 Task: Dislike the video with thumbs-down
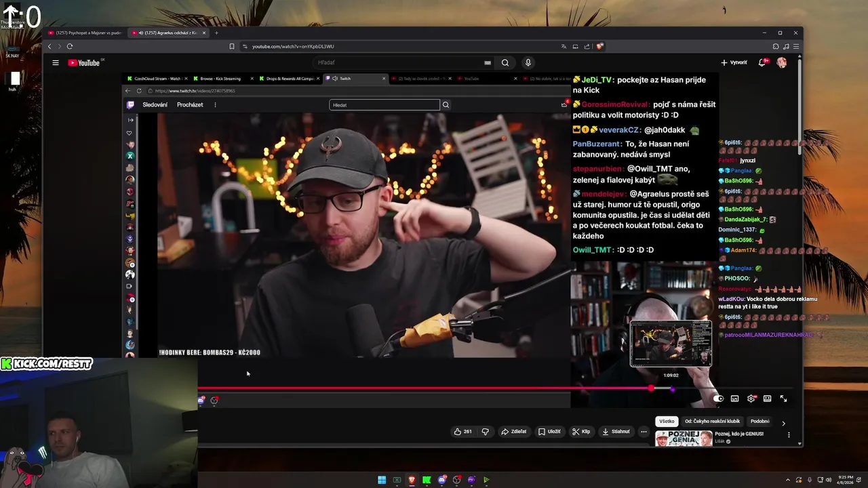click(x=485, y=431)
